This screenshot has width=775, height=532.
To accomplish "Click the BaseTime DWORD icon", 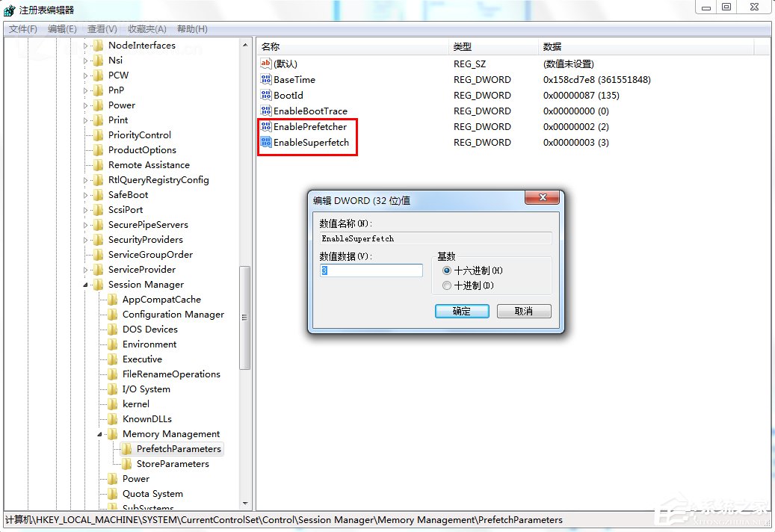I will (x=266, y=79).
